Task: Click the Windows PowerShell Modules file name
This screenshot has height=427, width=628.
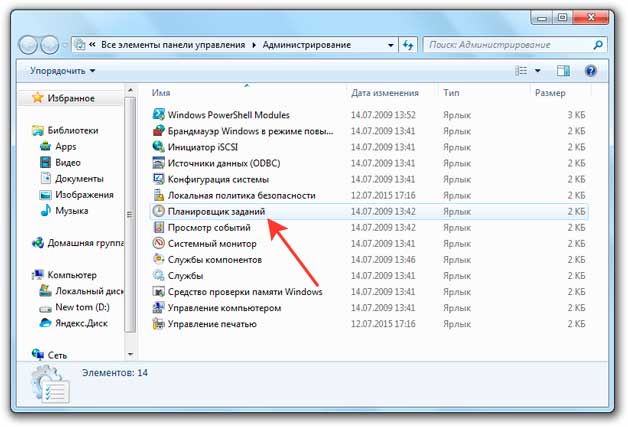Action: coord(228,115)
